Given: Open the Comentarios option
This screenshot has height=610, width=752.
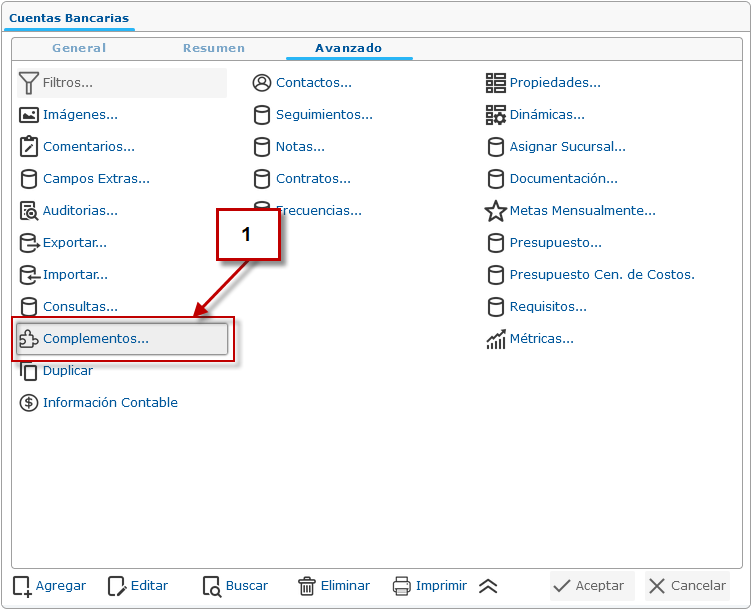Looking at the screenshot, I should [x=89, y=147].
